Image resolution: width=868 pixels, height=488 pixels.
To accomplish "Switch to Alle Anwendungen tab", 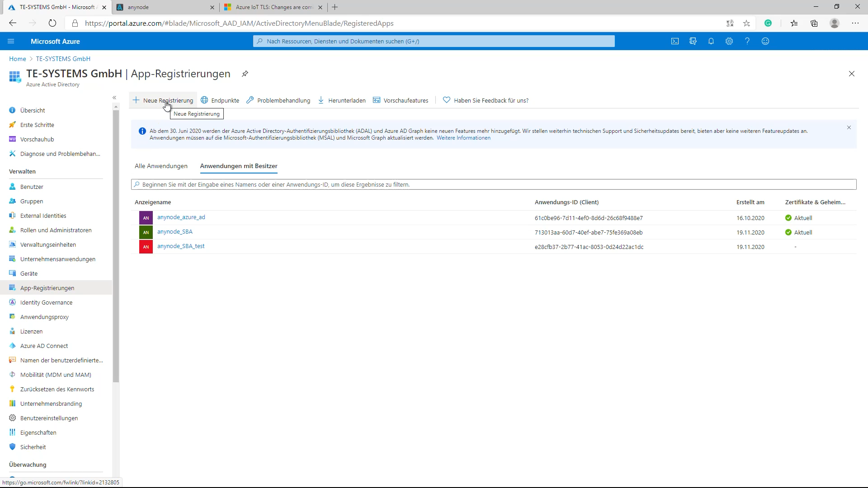I will (161, 166).
